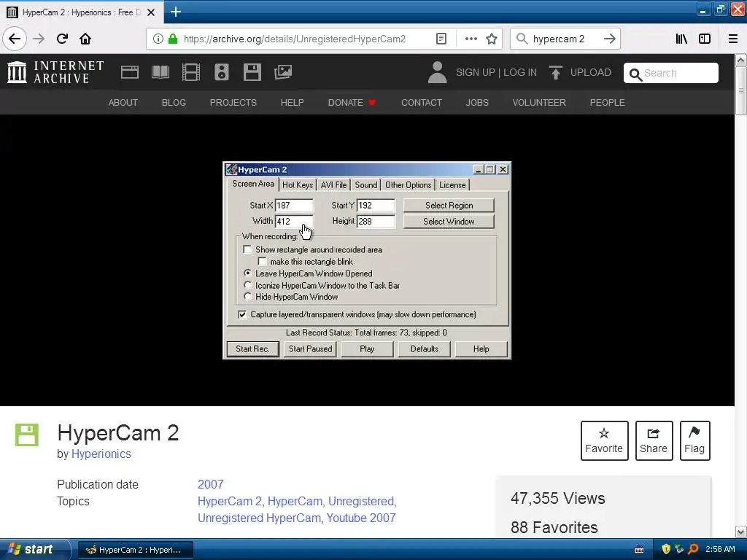Go back using the browser back arrow

(x=15, y=39)
